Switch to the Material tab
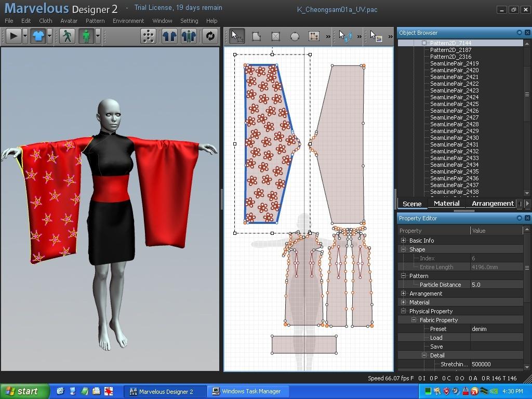Image resolution: width=532 pixels, height=399 pixels. coord(446,204)
